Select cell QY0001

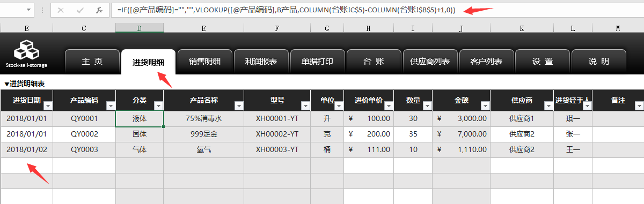(x=84, y=118)
